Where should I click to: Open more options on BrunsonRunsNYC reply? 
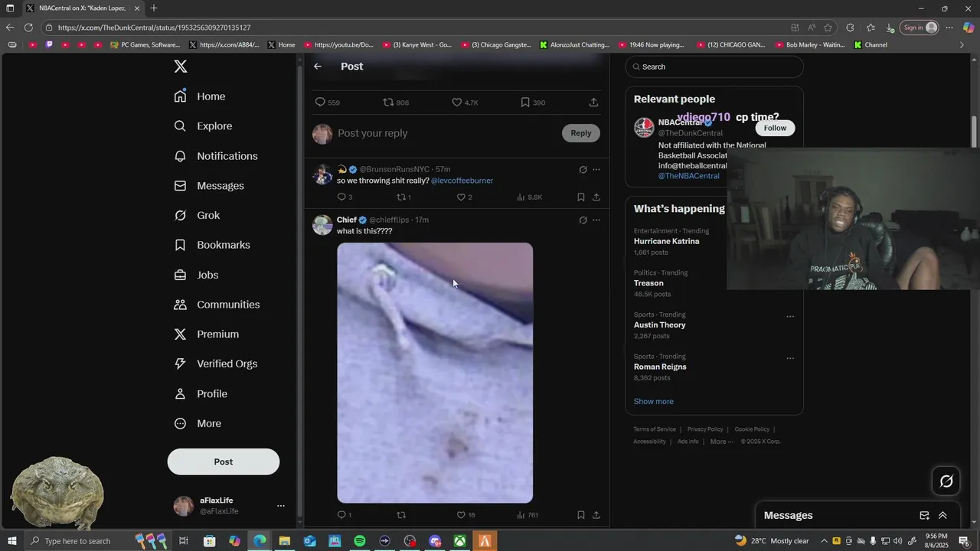pyautogui.click(x=596, y=169)
